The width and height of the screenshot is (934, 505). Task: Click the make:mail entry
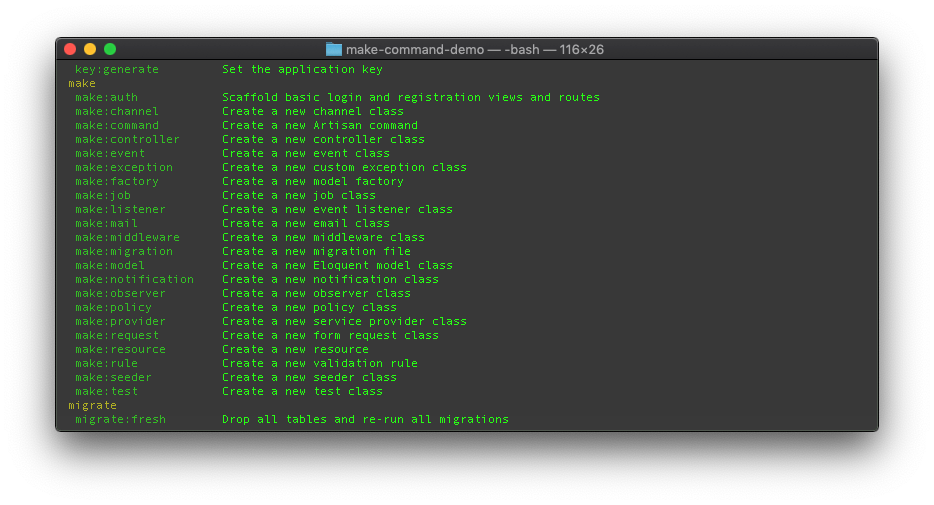pos(107,223)
